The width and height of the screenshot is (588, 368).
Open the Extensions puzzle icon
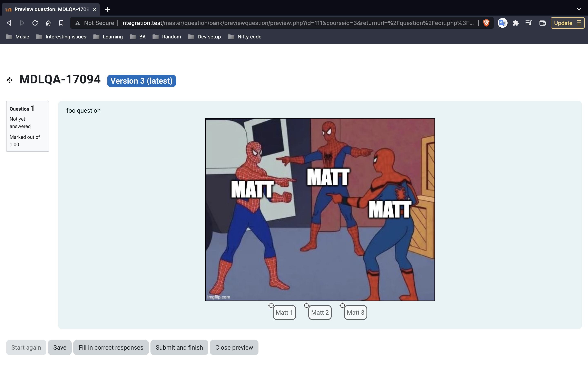[x=516, y=23]
